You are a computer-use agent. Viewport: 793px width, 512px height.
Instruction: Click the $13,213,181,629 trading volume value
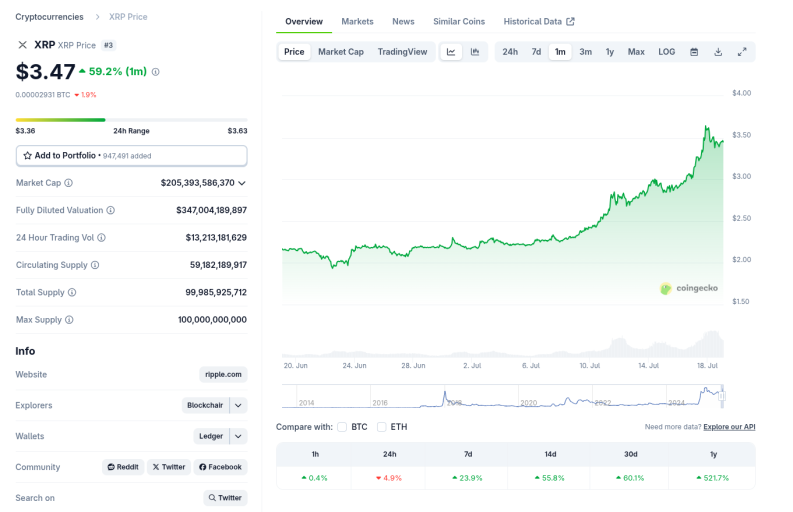216,237
